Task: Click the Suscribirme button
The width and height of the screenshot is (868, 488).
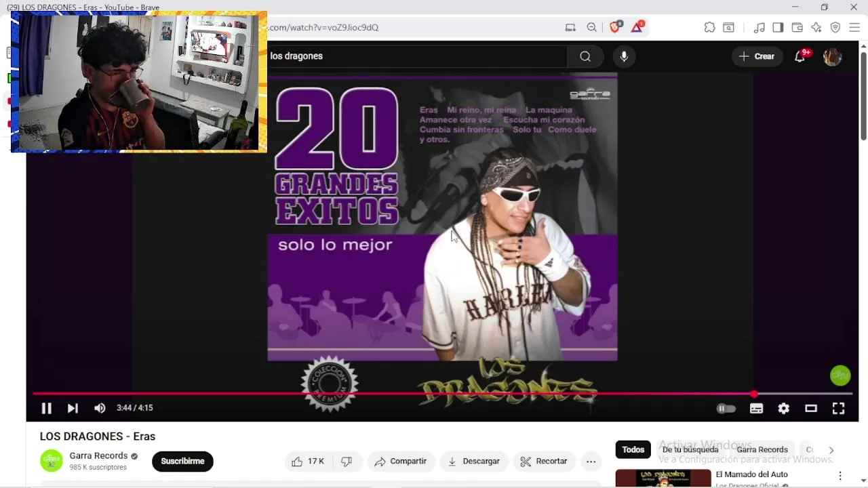Action: click(182, 462)
